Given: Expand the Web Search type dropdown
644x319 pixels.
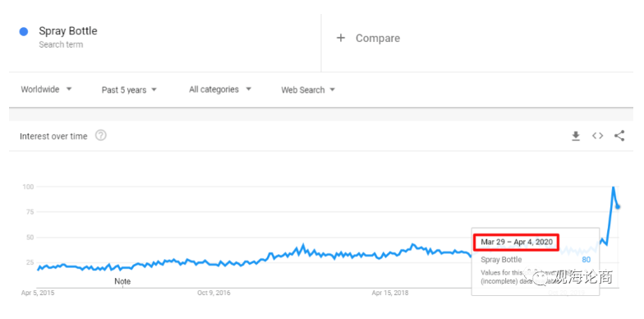Looking at the screenshot, I should click(x=308, y=90).
